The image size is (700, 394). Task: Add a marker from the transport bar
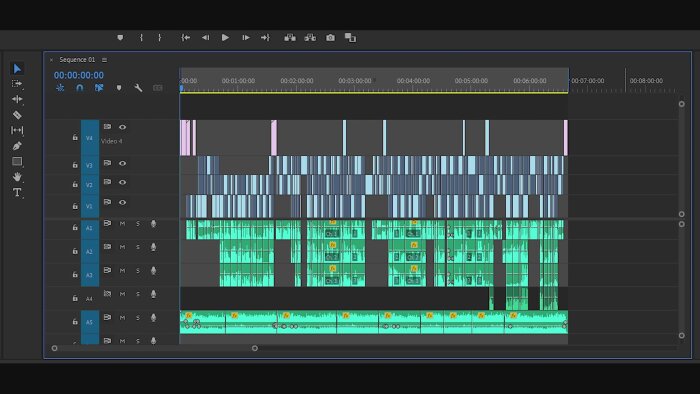[120, 38]
